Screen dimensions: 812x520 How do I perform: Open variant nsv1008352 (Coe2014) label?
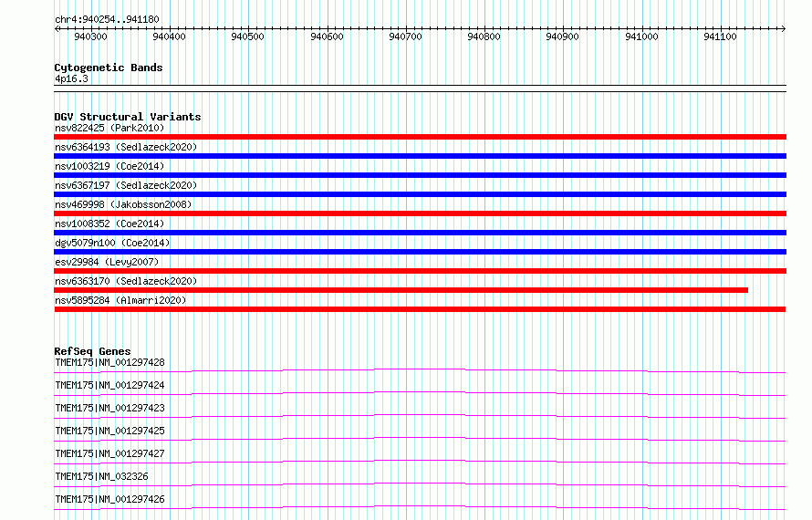click(x=109, y=224)
